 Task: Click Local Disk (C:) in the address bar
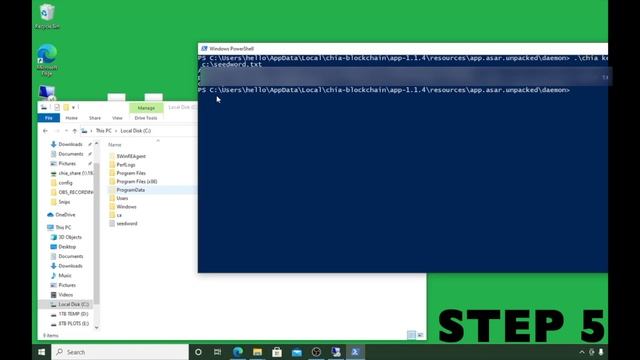[x=136, y=131]
